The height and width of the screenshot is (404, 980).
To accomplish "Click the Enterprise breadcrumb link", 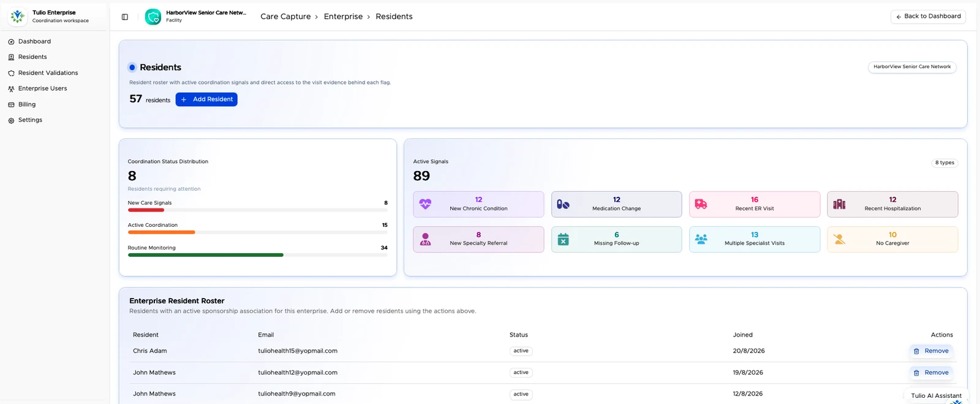I will click(343, 17).
